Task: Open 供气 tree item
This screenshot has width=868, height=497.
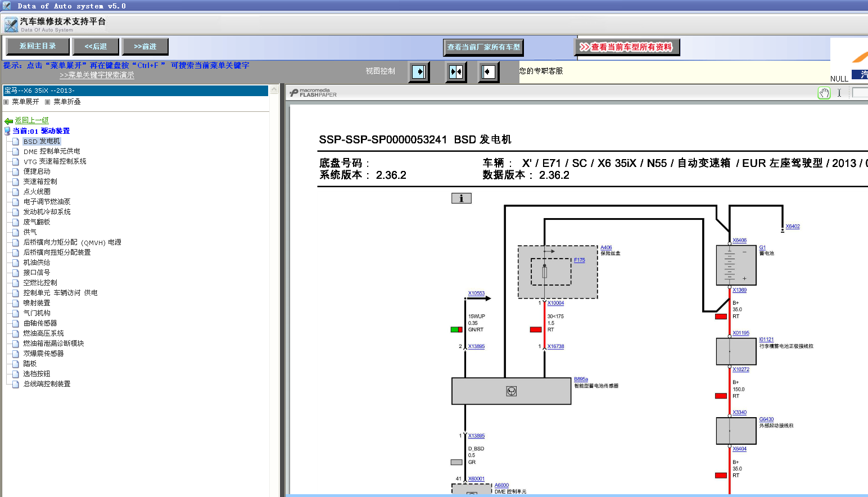Action: 30,232
